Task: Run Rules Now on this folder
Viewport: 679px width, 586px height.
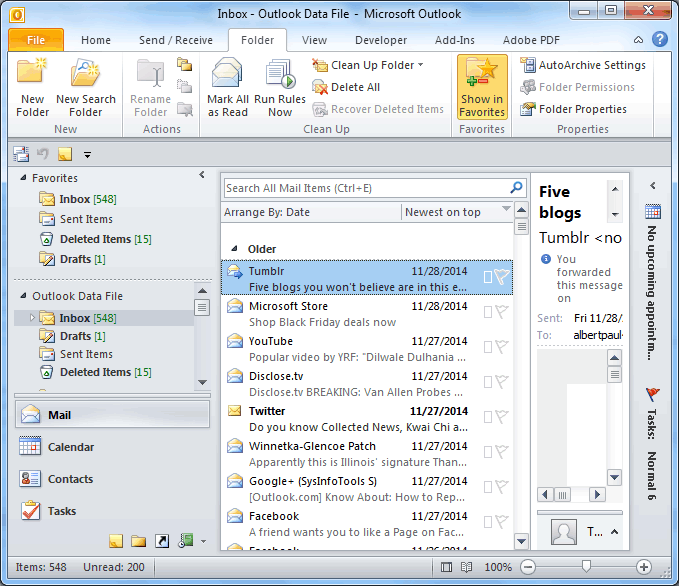Action: click(280, 88)
